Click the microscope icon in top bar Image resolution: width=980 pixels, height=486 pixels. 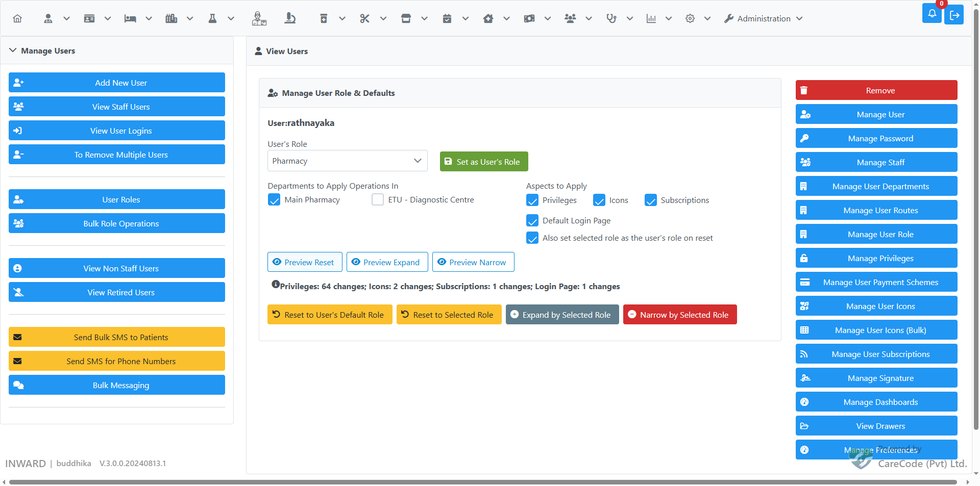290,19
